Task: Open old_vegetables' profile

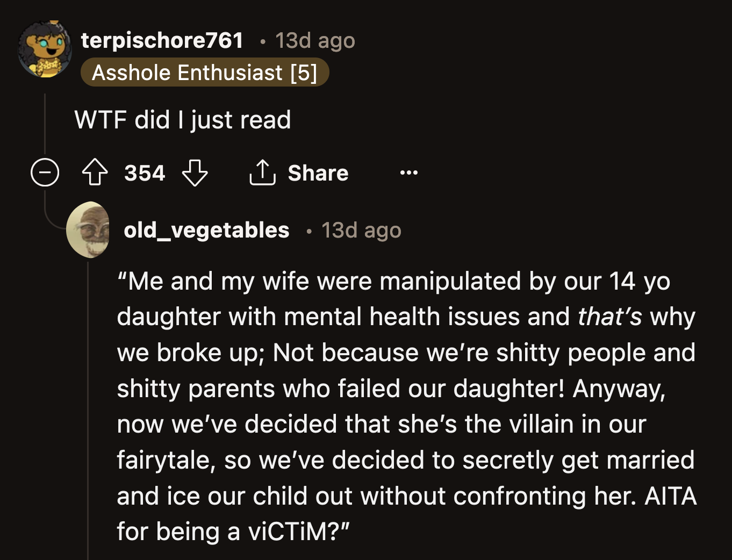Action: coord(207,230)
